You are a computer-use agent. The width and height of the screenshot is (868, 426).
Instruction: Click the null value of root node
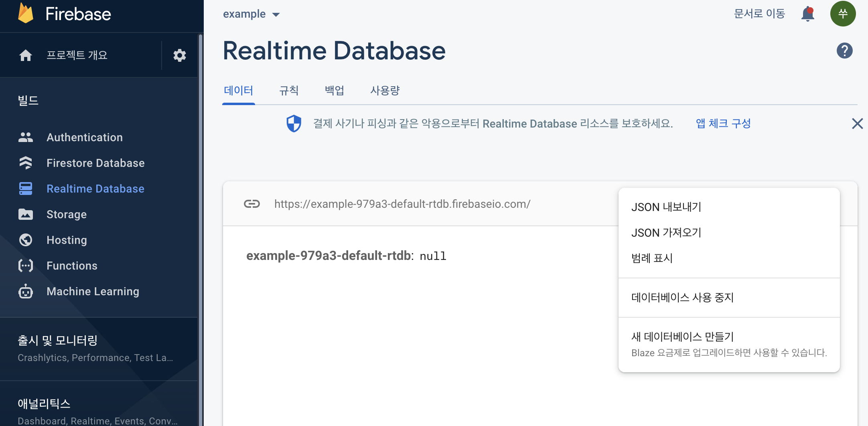pyautogui.click(x=433, y=256)
